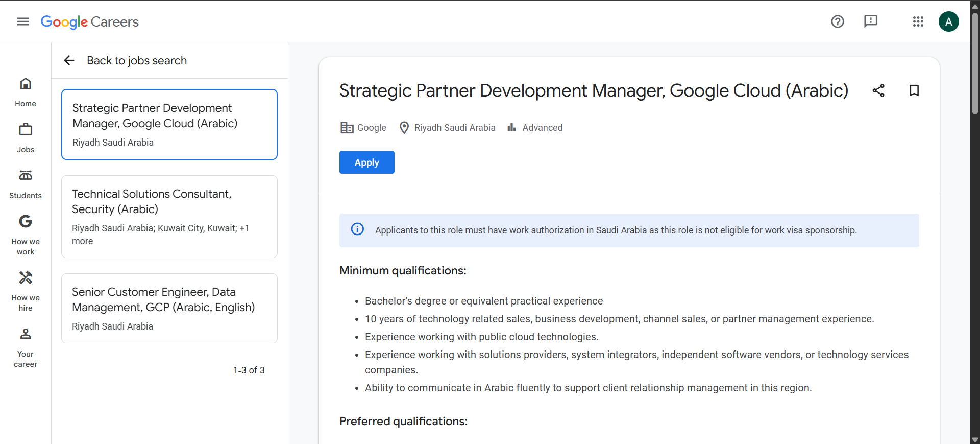Open How we hire in sidebar
The width and height of the screenshot is (980, 444).
pyautogui.click(x=26, y=291)
